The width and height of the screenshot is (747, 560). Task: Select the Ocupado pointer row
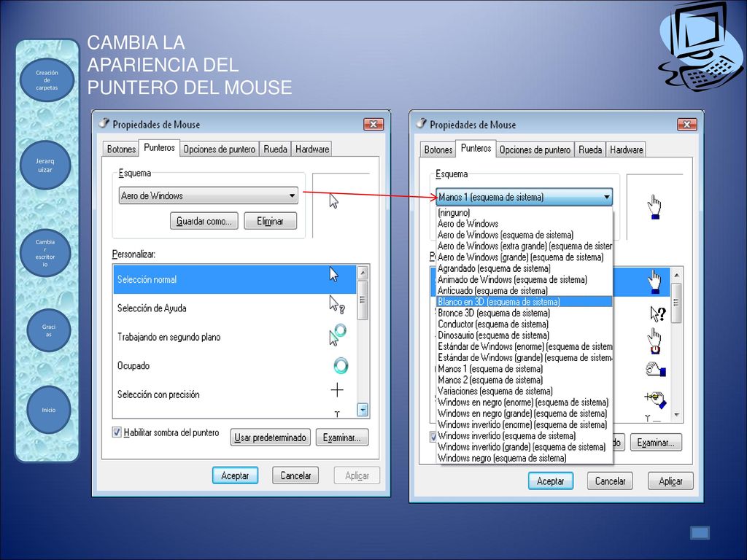pos(234,366)
